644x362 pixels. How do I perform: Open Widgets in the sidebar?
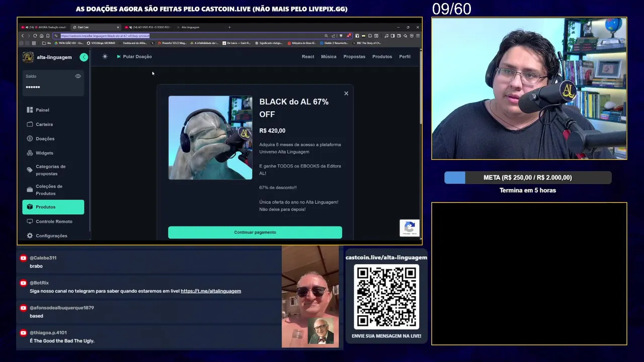coord(53,153)
